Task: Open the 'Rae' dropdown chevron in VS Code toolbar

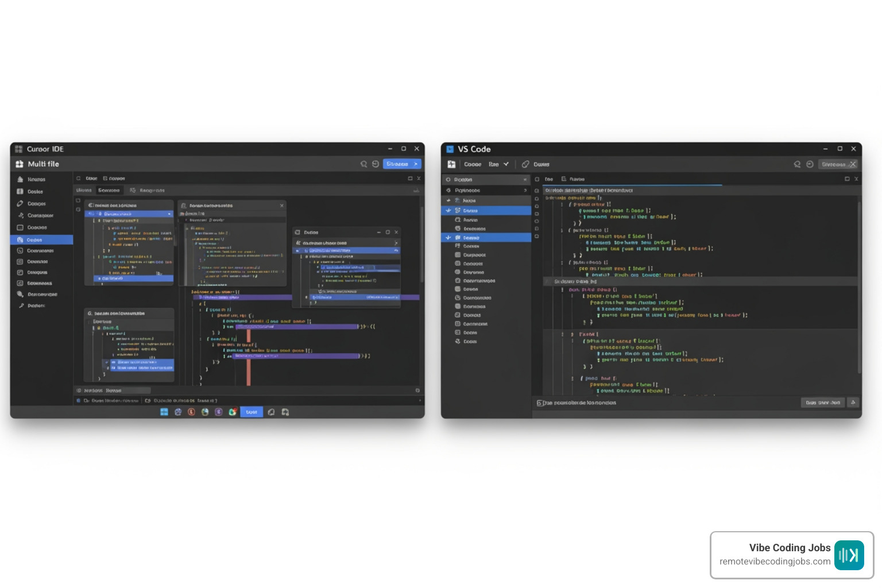Action: point(506,164)
